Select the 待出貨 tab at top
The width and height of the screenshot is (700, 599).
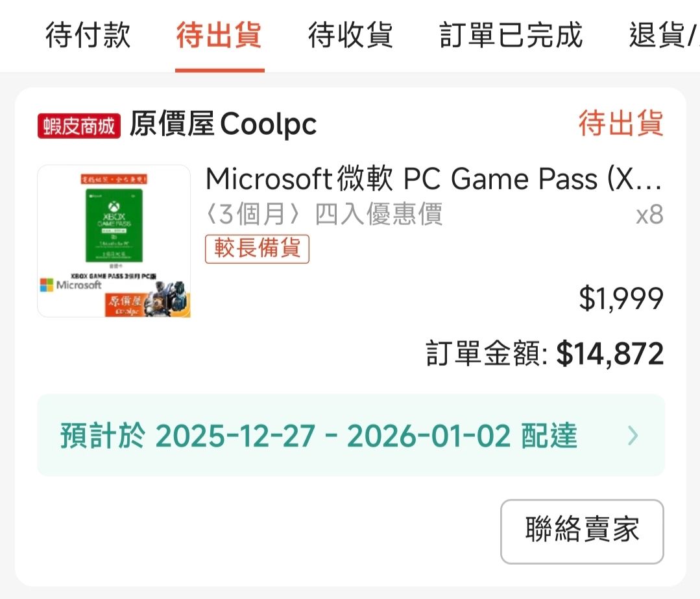click(219, 35)
